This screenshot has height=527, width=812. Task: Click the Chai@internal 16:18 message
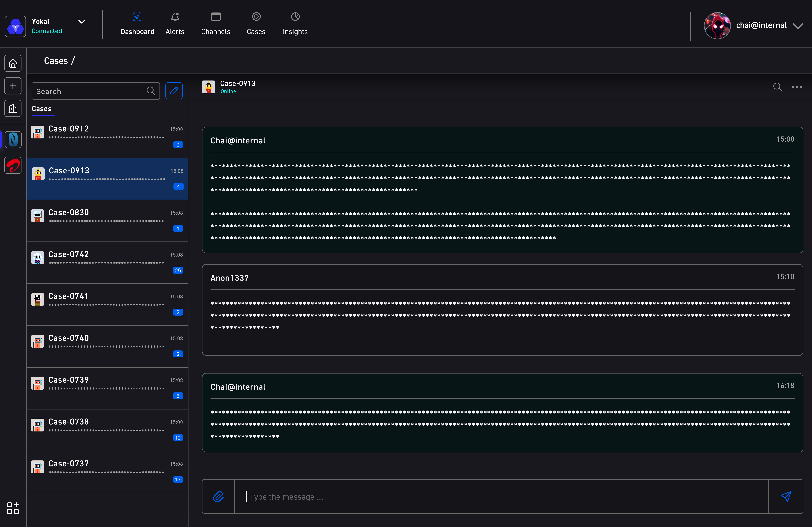tap(503, 412)
